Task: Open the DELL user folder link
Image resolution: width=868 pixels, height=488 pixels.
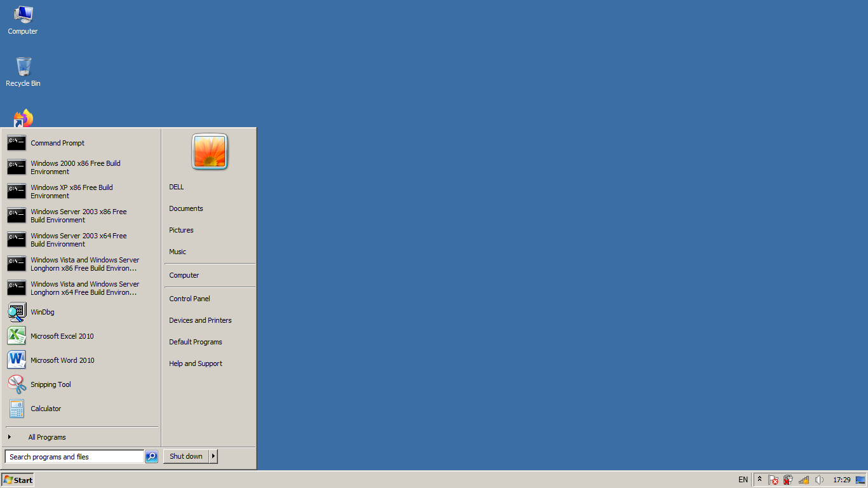Action: point(210,187)
